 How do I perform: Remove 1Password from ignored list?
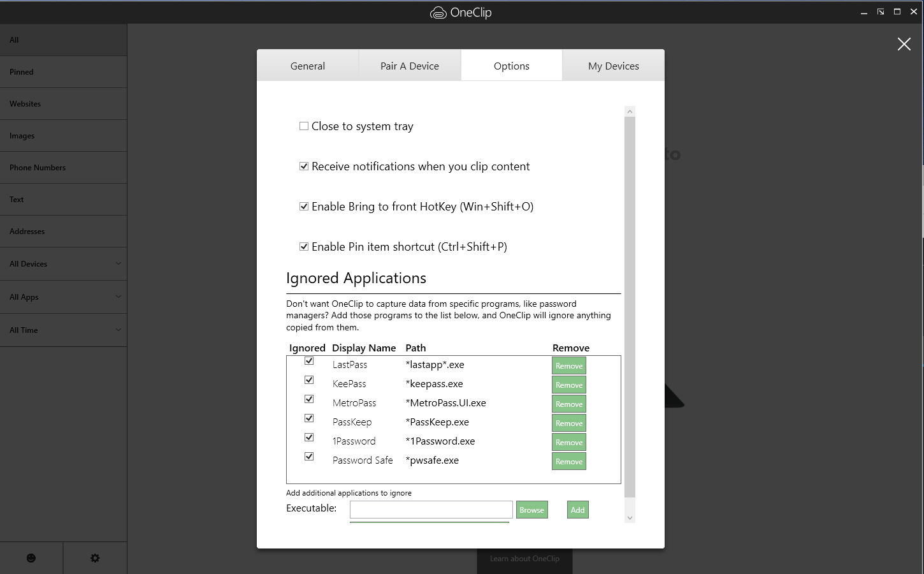pyautogui.click(x=569, y=442)
